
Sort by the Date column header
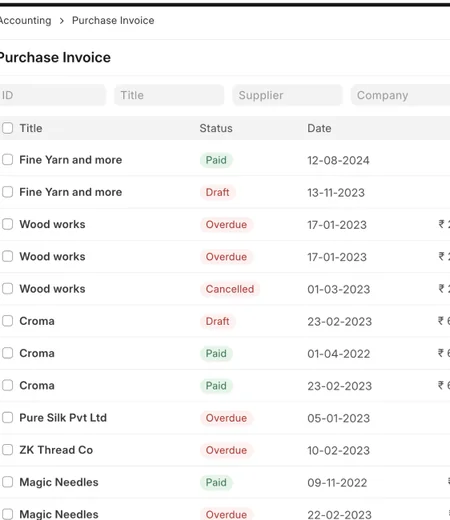point(319,128)
